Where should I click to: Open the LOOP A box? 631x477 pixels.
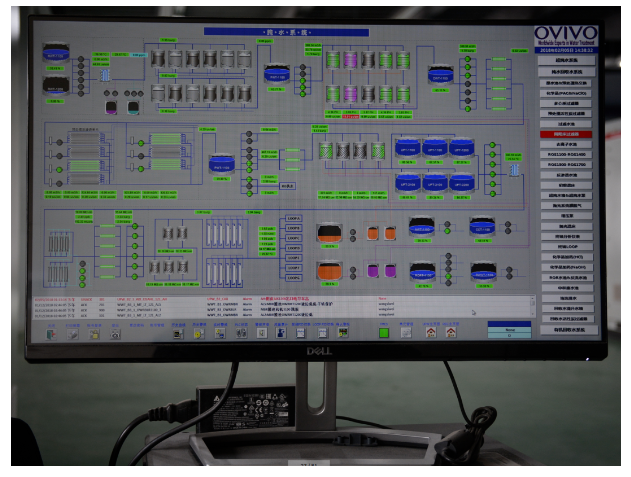pos(294,217)
